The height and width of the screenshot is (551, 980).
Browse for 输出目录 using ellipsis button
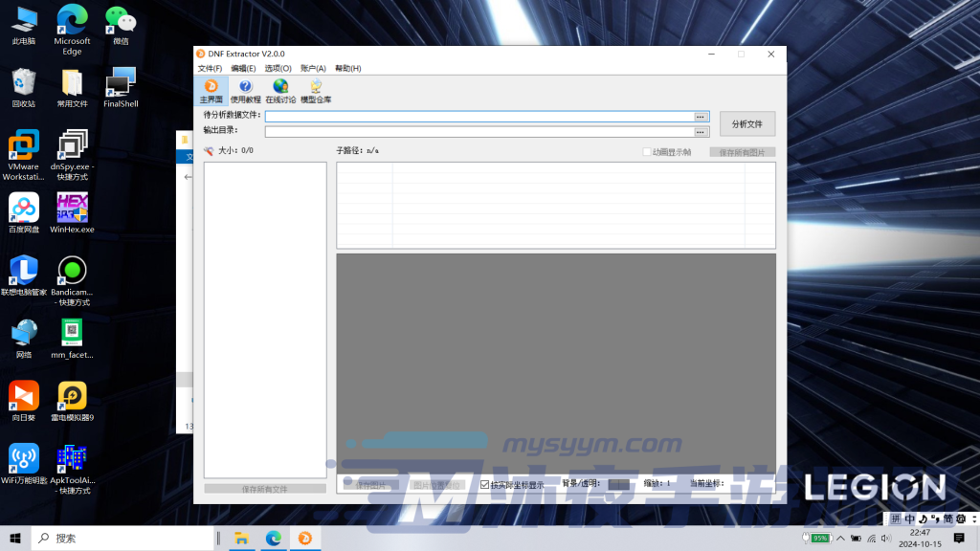coord(702,132)
